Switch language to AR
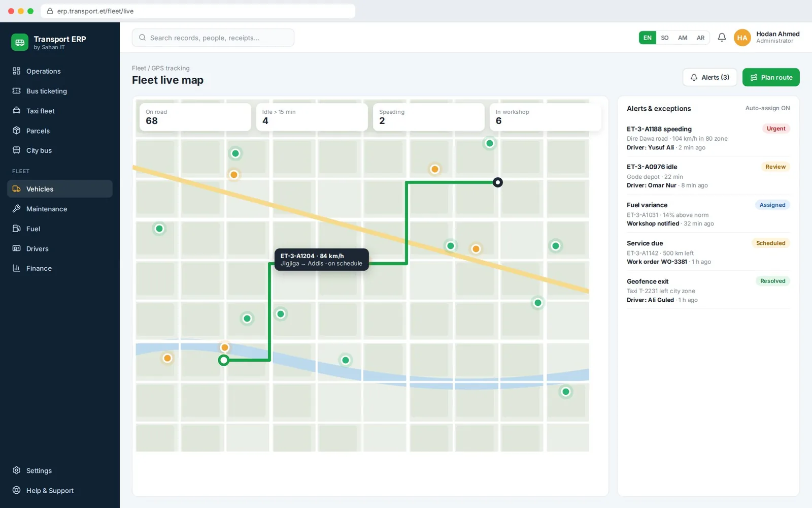The image size is (812, 508). pos(700,38)
